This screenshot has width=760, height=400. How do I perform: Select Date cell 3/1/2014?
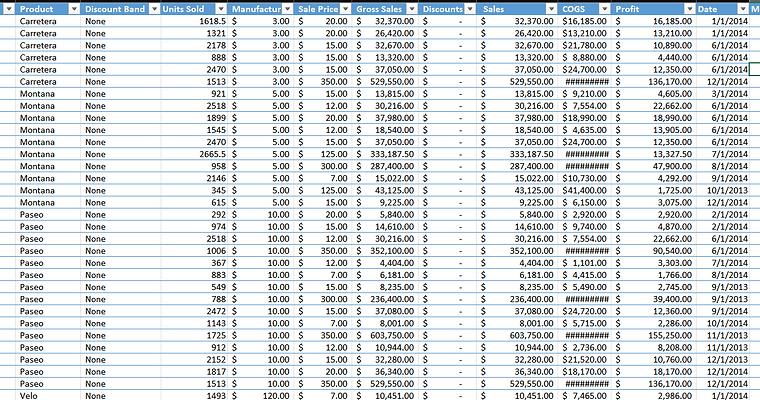click(723, 94)
